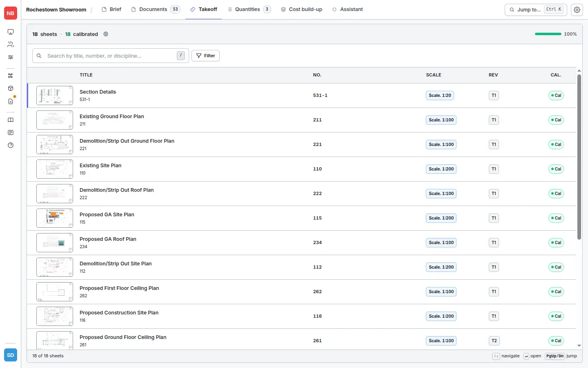
Task: Click the calibration progress bar
Action: pos(548,34)
